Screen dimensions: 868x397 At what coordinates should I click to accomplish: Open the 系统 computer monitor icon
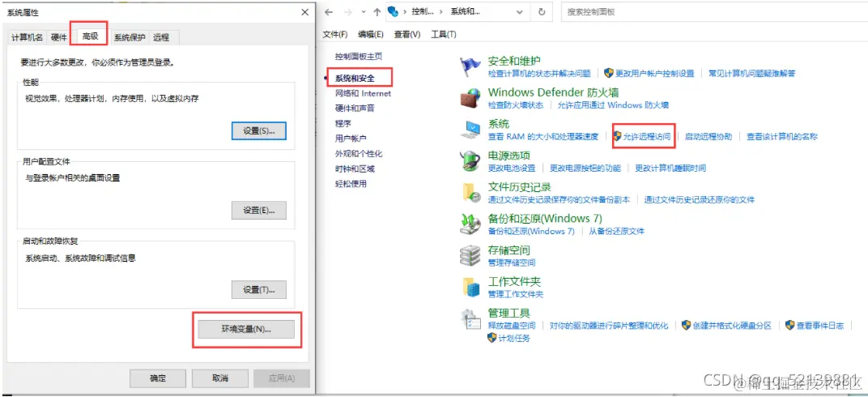[x=471, y=130]
